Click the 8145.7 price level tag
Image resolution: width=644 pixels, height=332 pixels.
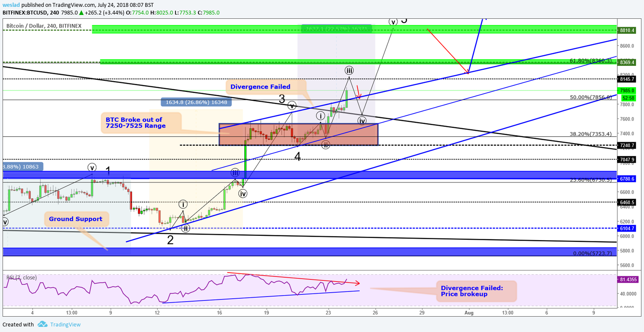coord(627,79)
